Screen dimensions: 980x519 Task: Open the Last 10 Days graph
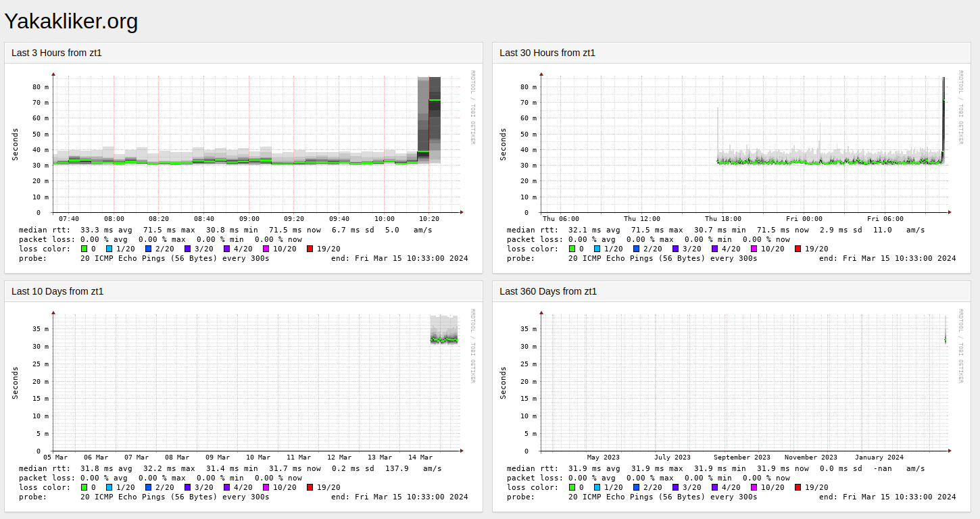[x=244, y=406]
